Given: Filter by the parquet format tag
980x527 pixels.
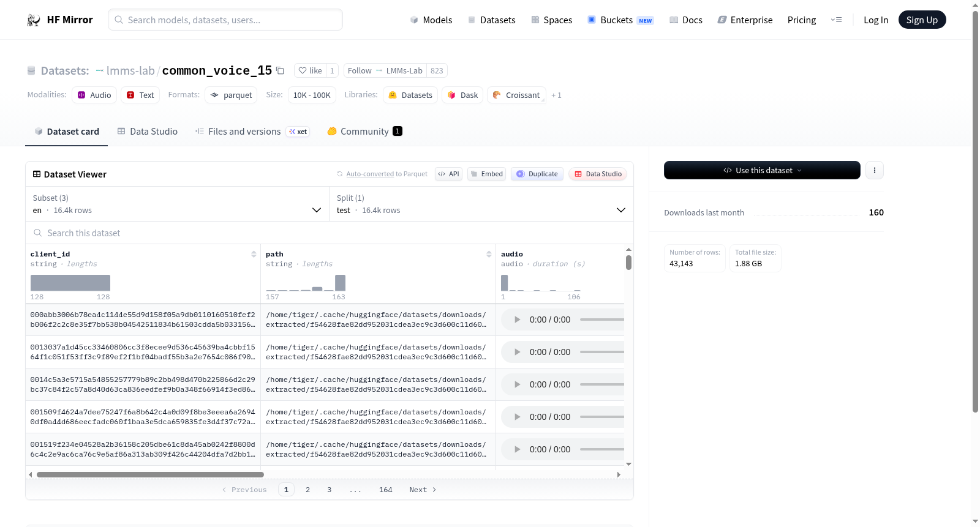Looking at the screenshot, I should [231, 95].
